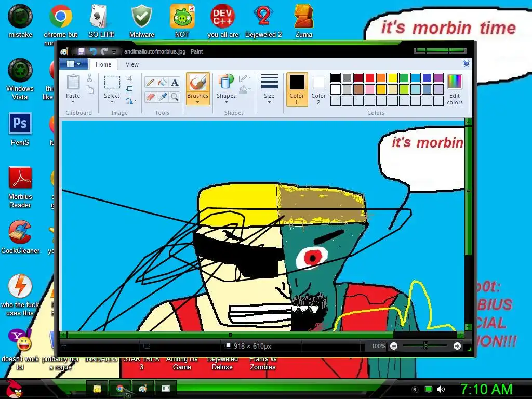Pick the purple color swatch
The height and width of the screenshot is (399, 532).
438,78
